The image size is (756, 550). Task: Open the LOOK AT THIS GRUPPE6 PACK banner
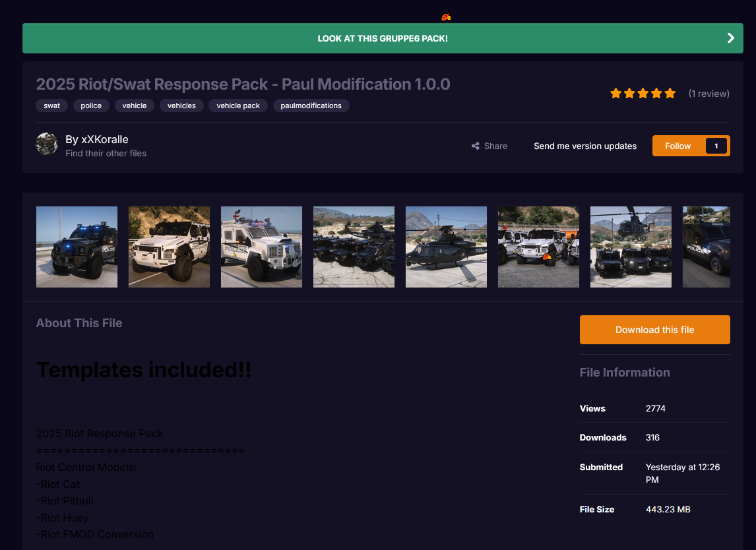click(x=383, y=38)
